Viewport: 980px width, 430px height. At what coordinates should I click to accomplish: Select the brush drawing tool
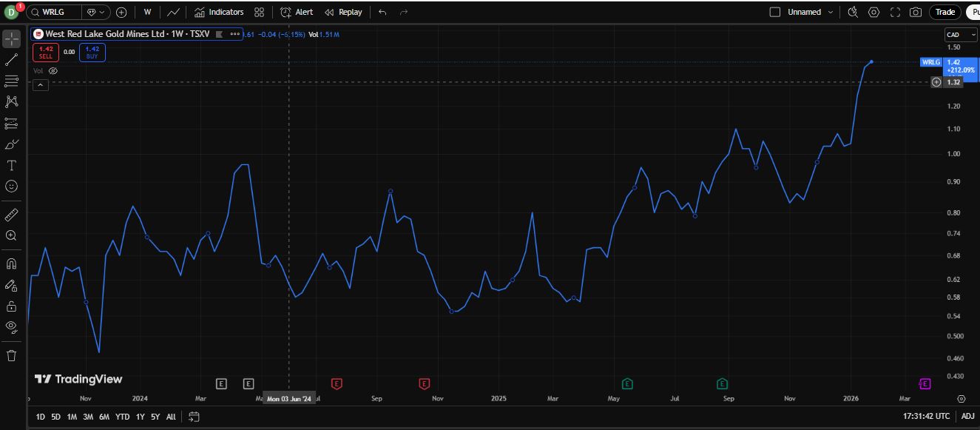coord(12,144)
